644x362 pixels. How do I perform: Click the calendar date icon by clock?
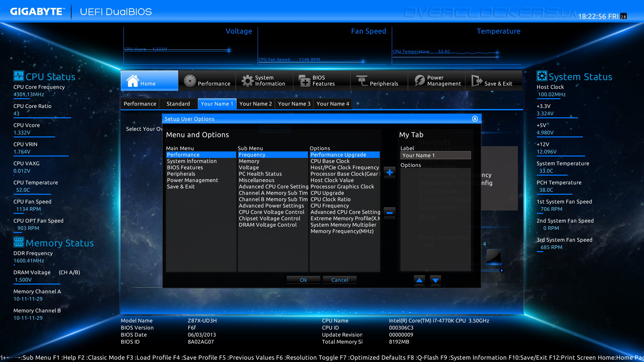coord(624,16)
